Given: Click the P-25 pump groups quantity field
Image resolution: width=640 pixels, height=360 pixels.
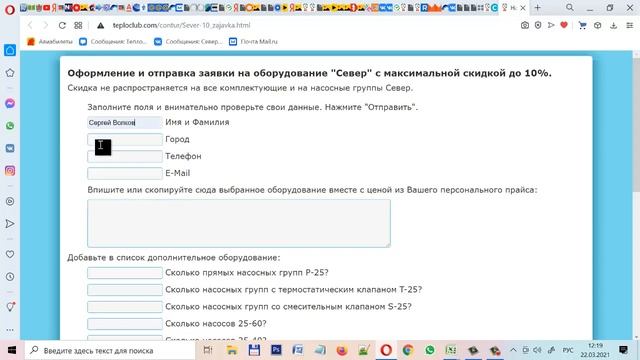Looking at the screenshot, I should (124, 273).
